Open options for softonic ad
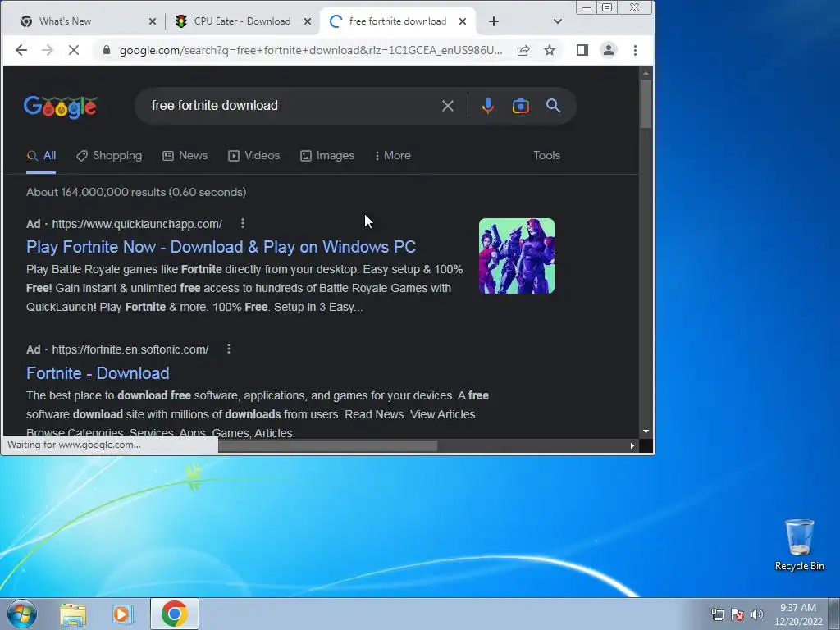Viewport: 840px width, 630px height. tap(229, 349)
